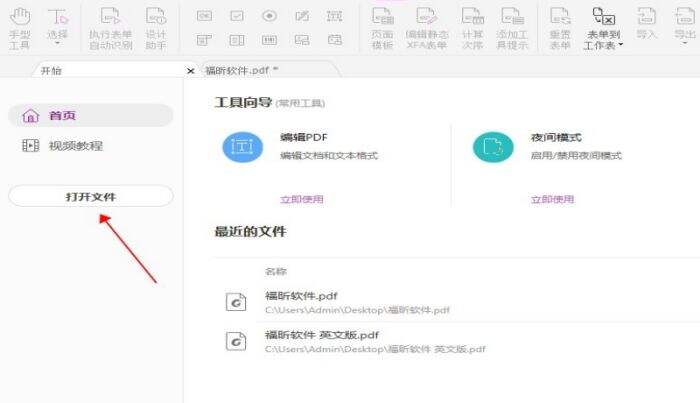This screenshot has height=403, width=700.
Task: Open recent file 福昕软件.pdf
Action: (301, 295)
